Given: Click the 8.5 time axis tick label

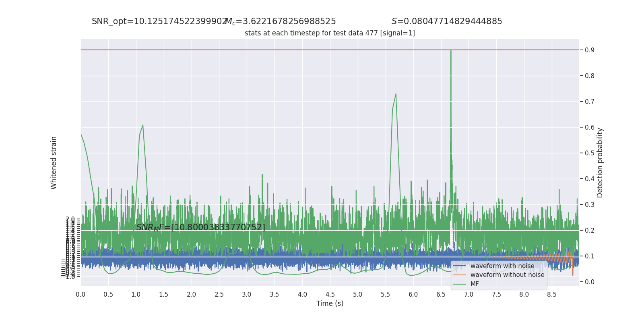Looking at the screenshot, I should (x=552, y=295).
